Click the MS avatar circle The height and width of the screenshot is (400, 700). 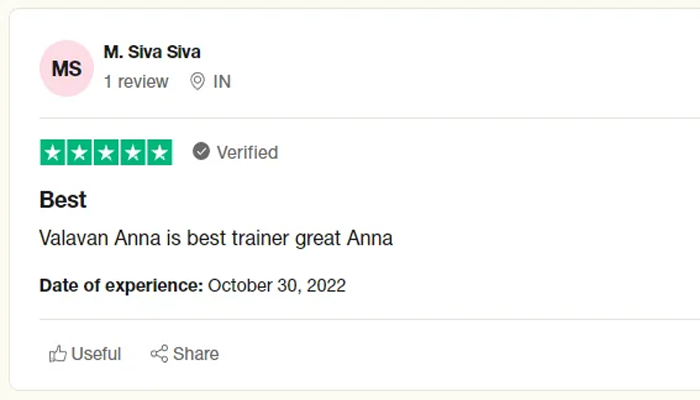point(67,68)
